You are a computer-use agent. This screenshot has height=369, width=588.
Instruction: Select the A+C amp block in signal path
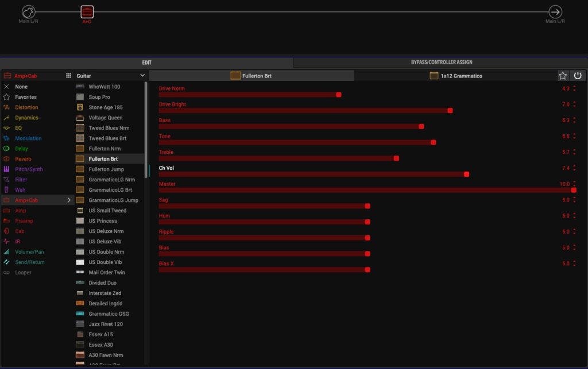coord(87,11)
